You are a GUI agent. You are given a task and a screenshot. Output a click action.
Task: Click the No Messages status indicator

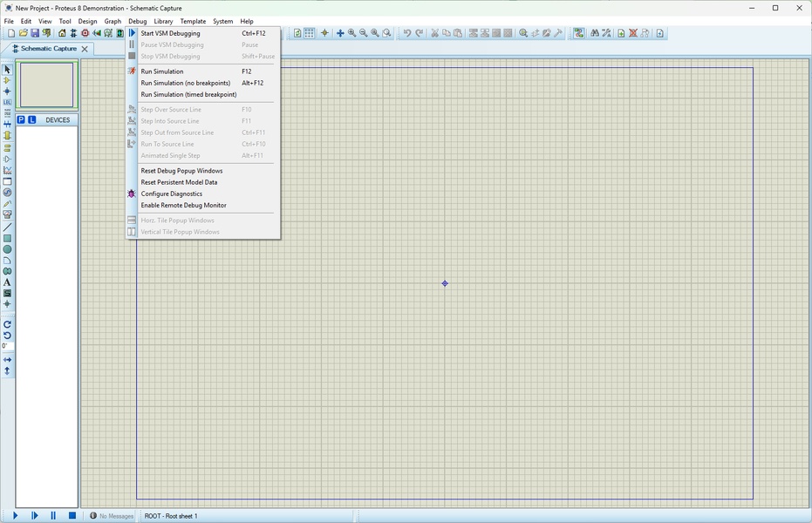(x=112, y=516)
